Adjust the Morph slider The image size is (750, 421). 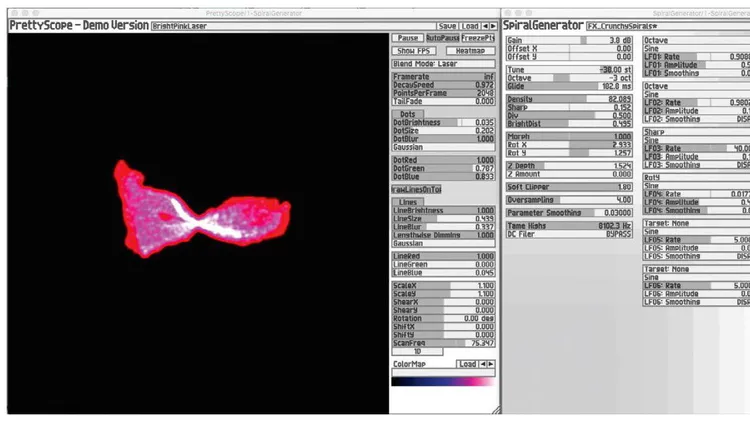click(x=569, y=137)
